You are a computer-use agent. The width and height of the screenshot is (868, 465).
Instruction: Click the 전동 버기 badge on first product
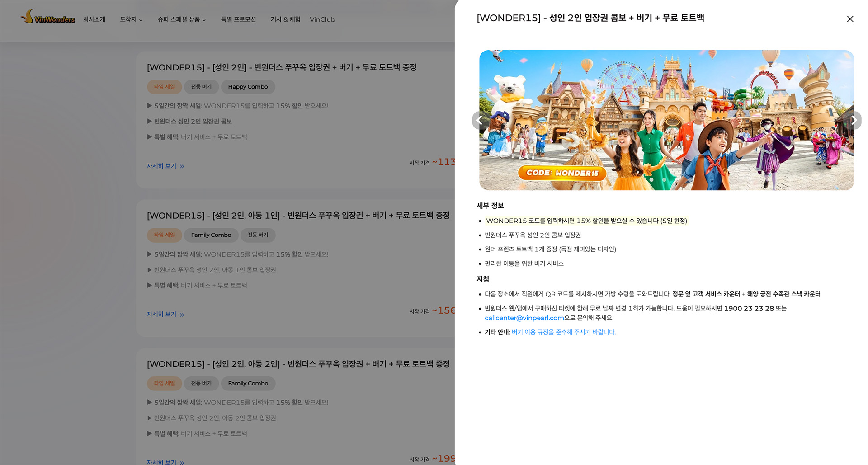[201, 87]
